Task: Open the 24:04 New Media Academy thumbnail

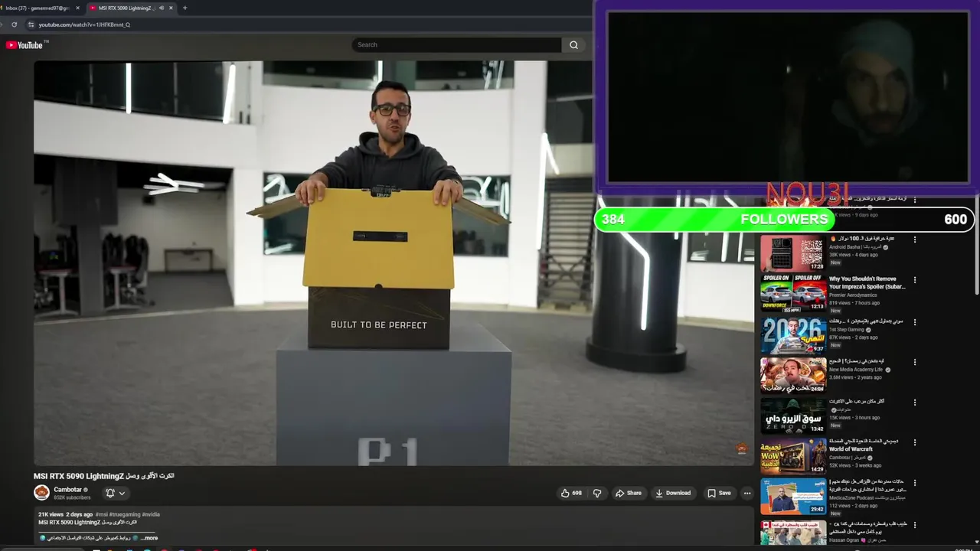Action: pyautogui.click(x=793, y=375)
